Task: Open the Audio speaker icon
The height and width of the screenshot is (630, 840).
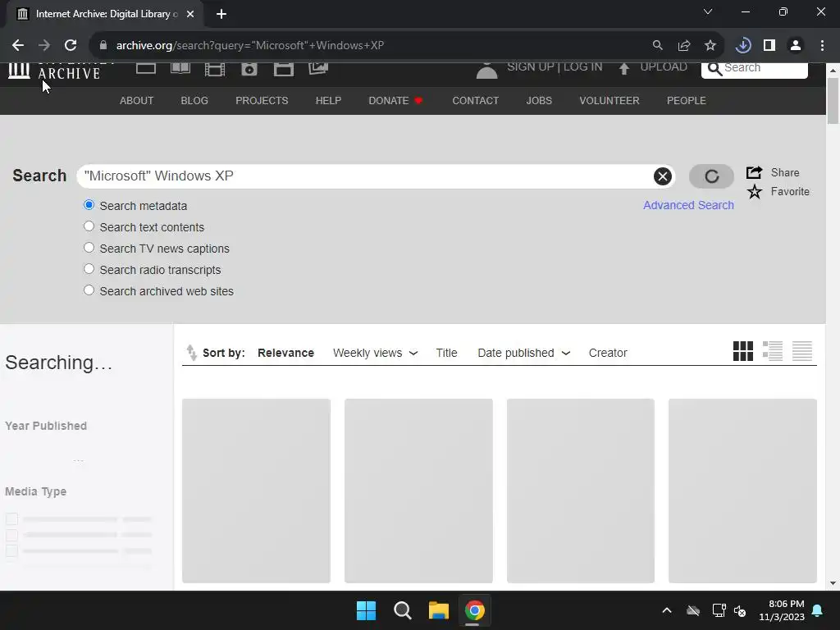Action: 249,69
